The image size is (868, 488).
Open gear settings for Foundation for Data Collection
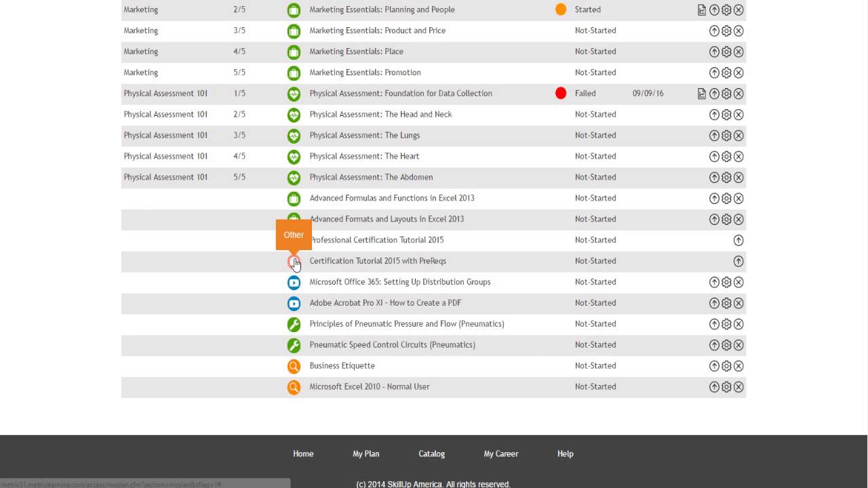726,94
